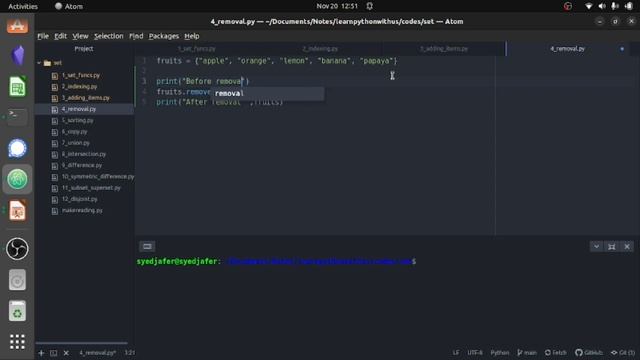Open 11_subset_superset.py in tree
This screenshot has width=640, height=360.
pyautogui.click(x=91, y=188)
